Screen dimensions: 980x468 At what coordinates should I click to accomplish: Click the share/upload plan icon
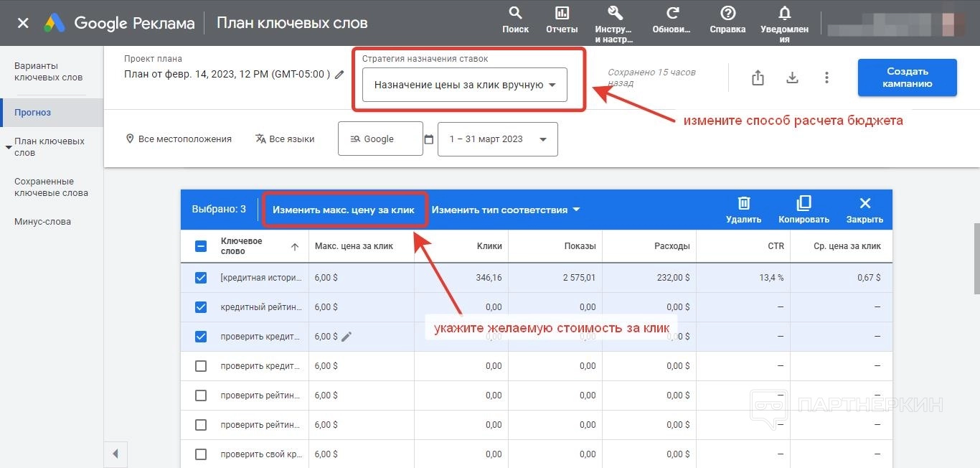758,78
